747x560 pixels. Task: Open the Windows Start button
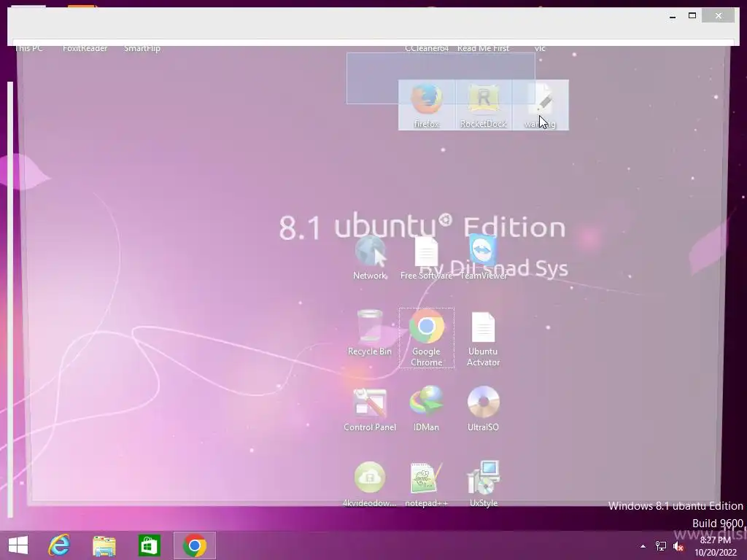(x=18, y=545)
